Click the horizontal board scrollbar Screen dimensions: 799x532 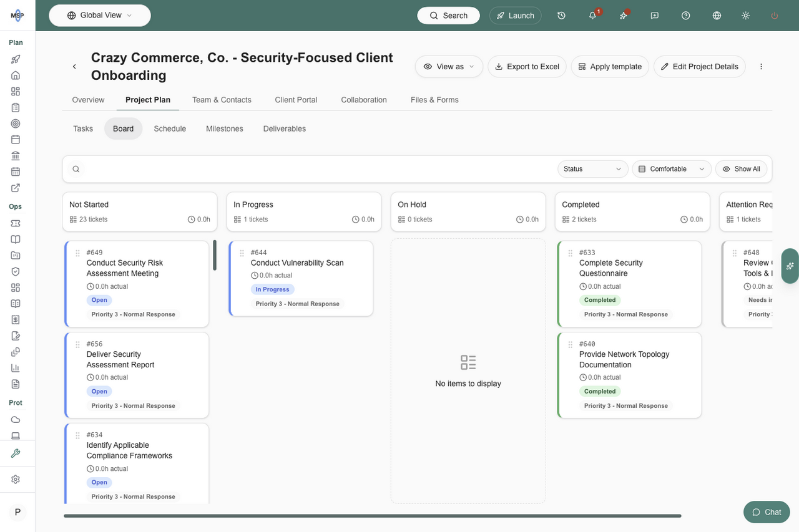372,516
